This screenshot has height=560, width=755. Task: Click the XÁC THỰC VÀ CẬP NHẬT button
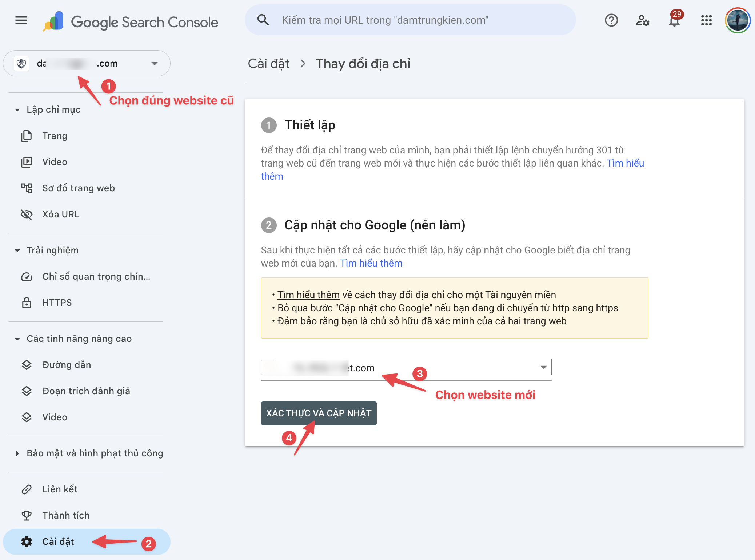[x=319, y=413]
